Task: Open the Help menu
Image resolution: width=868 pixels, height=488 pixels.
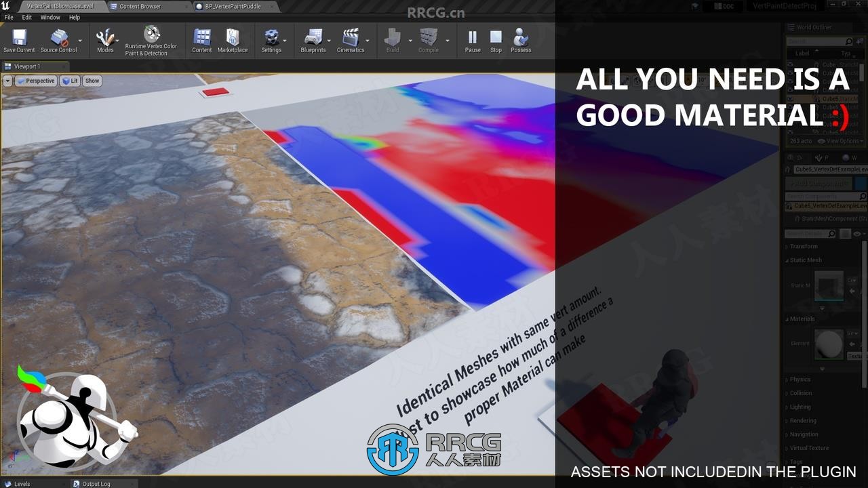Action: (75, 18)
